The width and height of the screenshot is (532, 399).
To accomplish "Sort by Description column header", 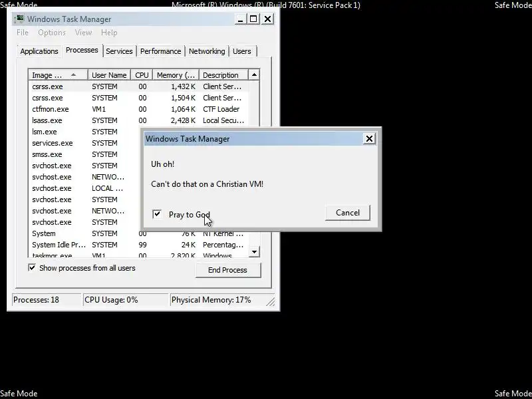I will click(x=223, y=75).
